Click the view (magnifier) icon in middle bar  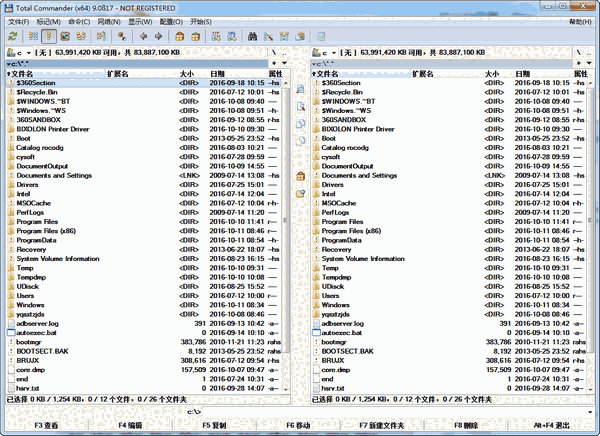300,90
